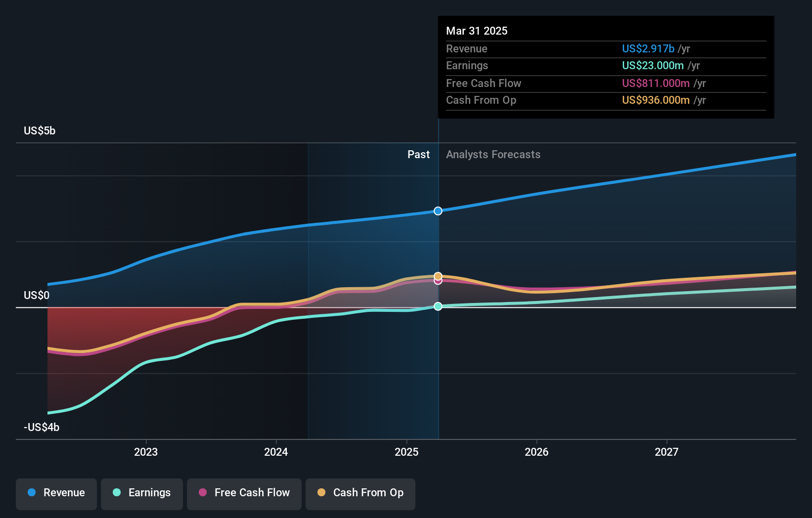Click the 2027 x-axis label
The image size is (812, 518).
pyautogui.click(x=667, y=452)
